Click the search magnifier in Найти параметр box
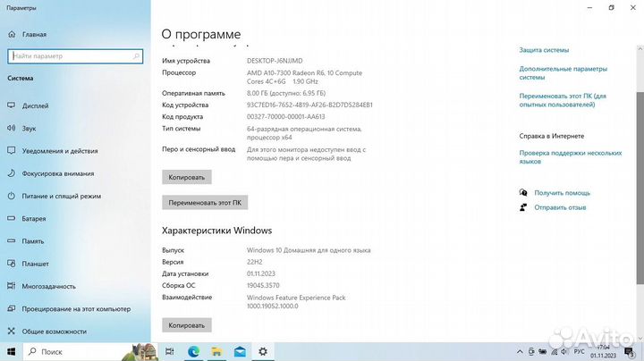 (x=136, y=56)
